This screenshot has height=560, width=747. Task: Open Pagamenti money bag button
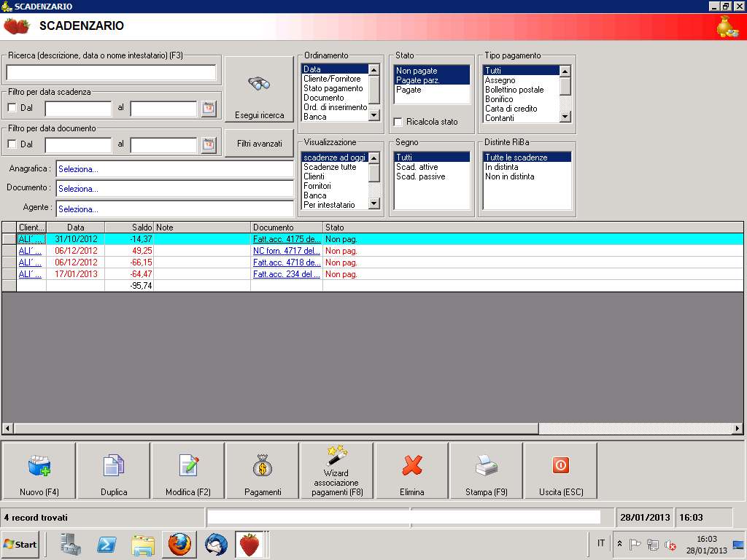click(263, 470)
